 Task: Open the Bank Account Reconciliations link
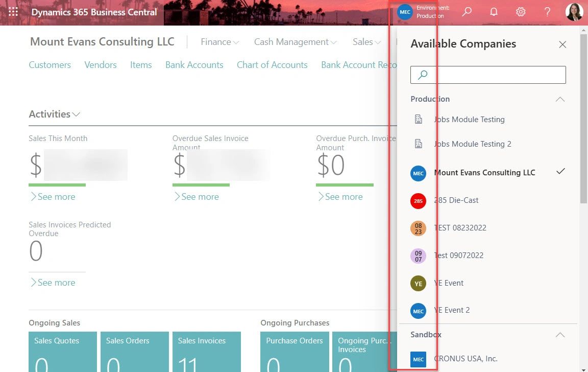click(359, 65)
